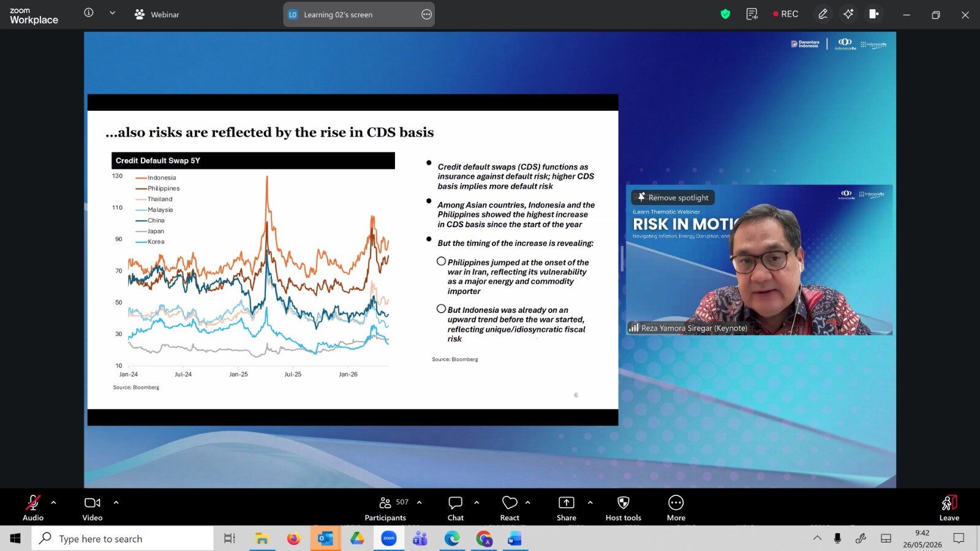Open Host tools shield icon
The image size is (980, 551).
pyautogui.click(x=623, y=503)
